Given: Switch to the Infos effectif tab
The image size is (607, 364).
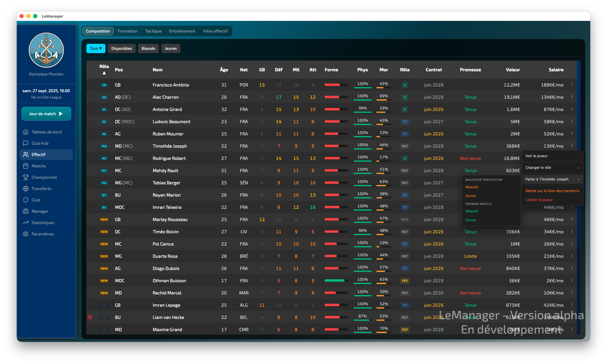Looking at the screenshot, I should [x=215, y=31].
